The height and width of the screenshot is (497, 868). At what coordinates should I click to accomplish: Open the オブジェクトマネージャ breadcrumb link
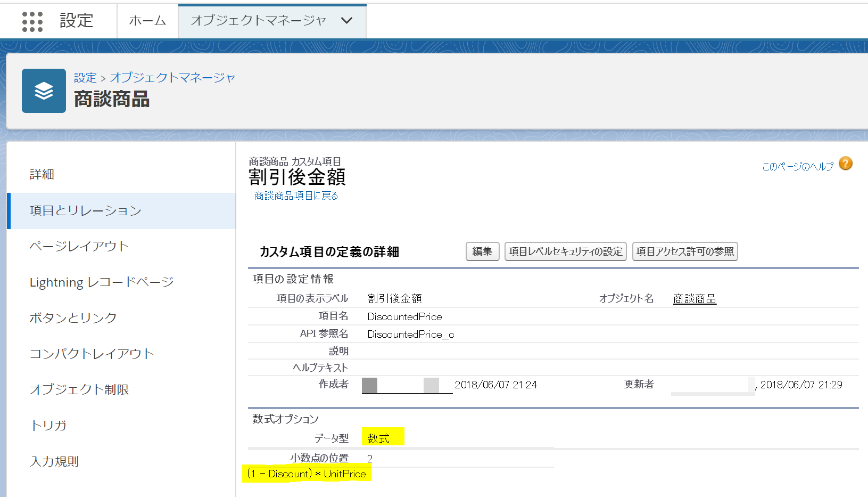click(172, 77)
